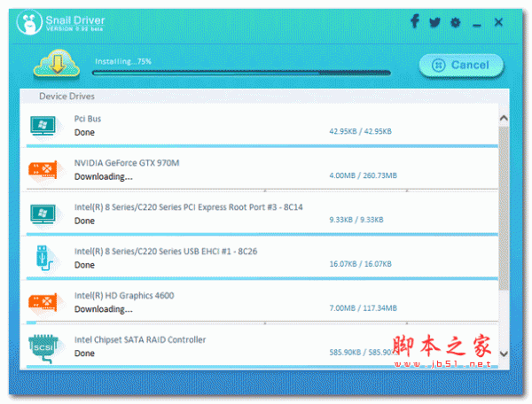Click the Installing...75% status label
532x404 pixels.
(x=123, y=61)
